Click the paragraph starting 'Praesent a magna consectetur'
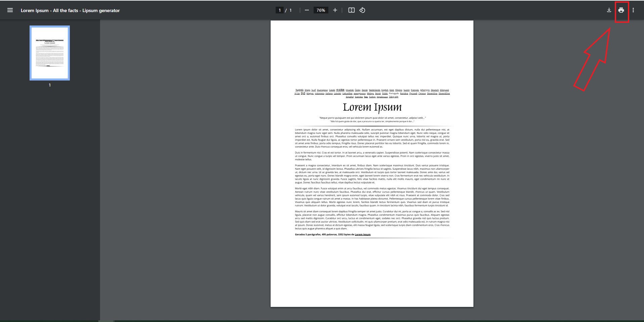 pyautogui.click(x=372, y=174)
